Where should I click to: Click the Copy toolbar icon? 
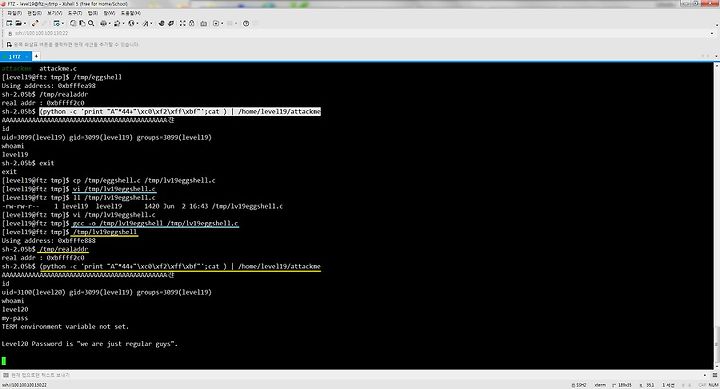[73, 23]
